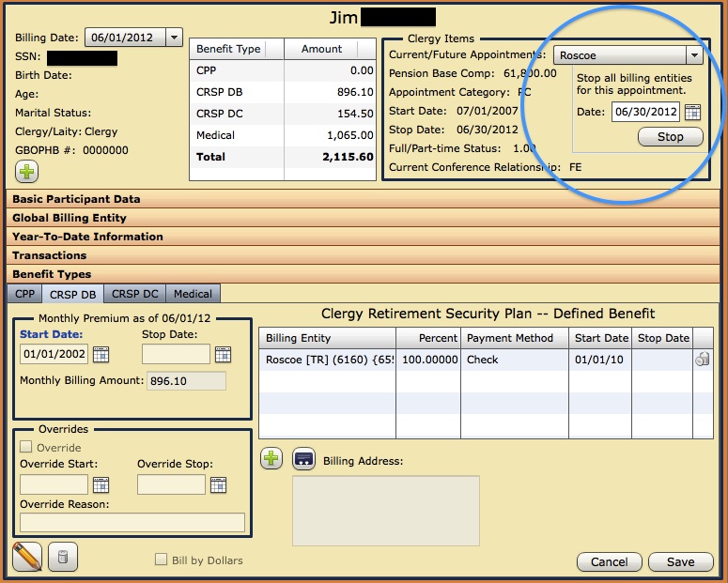The image size is (728, 583).
Task: Click the Billing Address text area
Action: coord(386,511)
